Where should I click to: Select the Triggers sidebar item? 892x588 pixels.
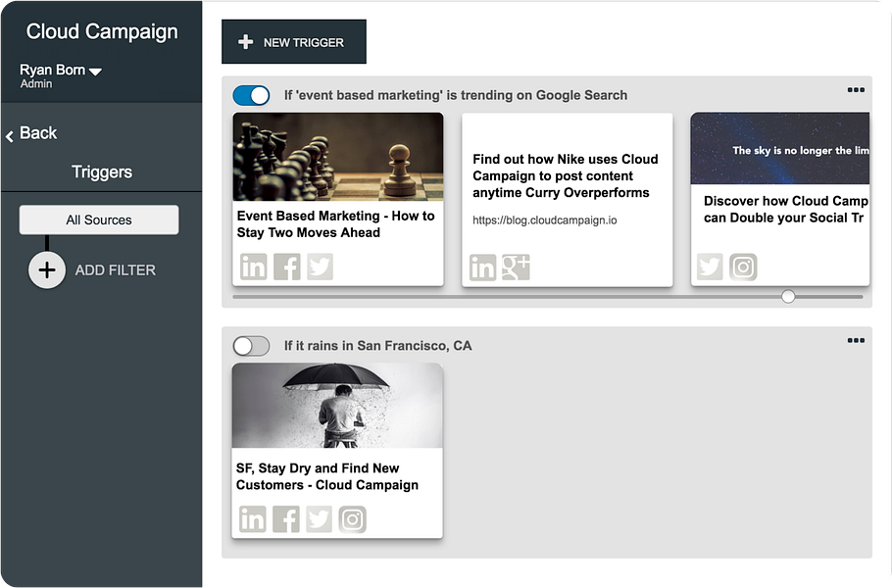(102, 172)
